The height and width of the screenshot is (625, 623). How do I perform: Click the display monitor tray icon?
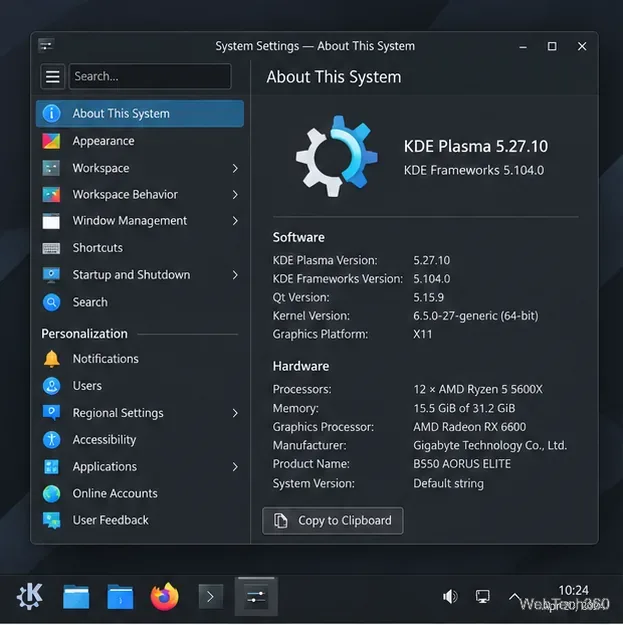coord(483,597)
